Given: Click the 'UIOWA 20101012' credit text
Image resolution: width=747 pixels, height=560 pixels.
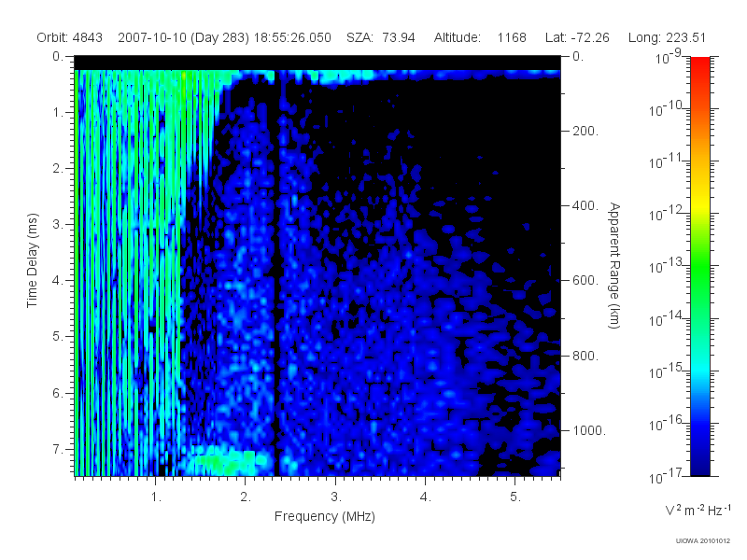Looking at the screenshot, I should pyautogui.click(x=703, y=540).
